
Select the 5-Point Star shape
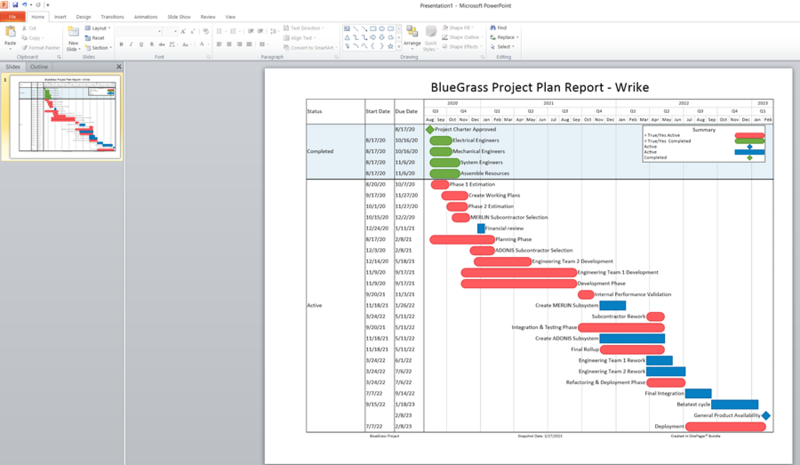pyautogui.click(x=390, y=46)
